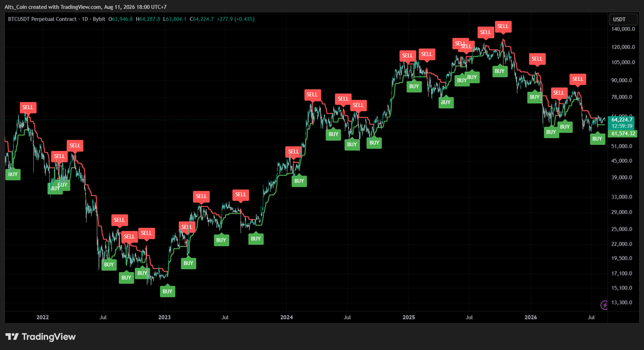
Task: Click the 2026 label on time axis
Action: [x=530, y=317]
